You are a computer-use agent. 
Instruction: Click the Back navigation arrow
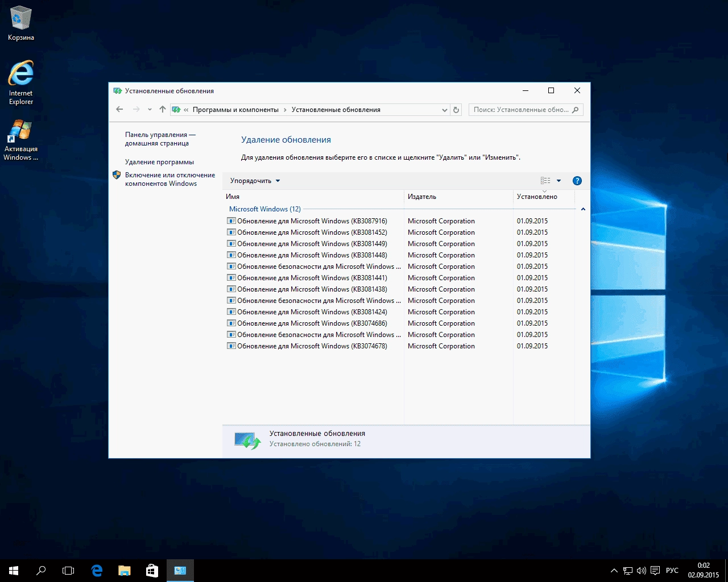pos(119,109)
